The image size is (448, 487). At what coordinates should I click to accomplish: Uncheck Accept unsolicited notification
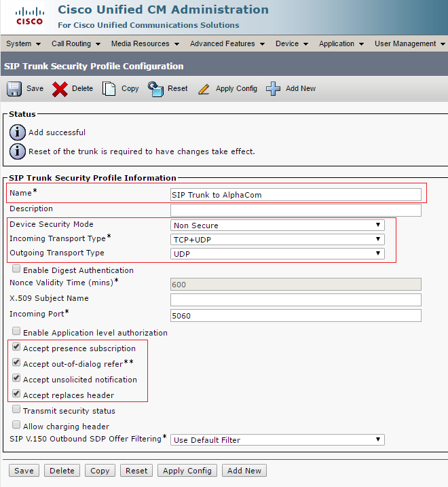[x=16, y=378]
